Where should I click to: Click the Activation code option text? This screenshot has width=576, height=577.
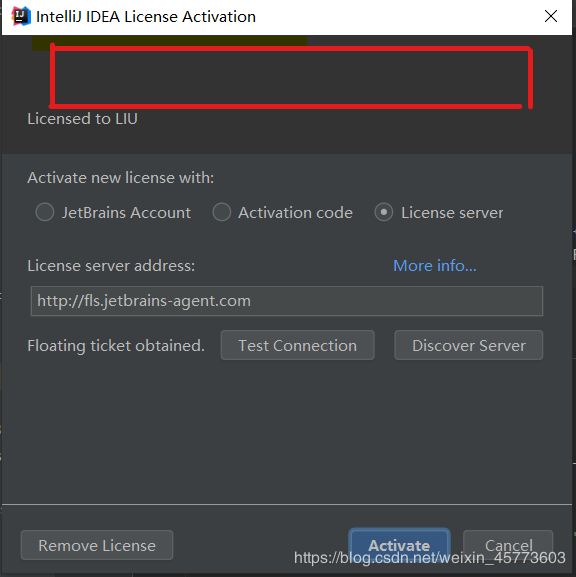point(296,213)
